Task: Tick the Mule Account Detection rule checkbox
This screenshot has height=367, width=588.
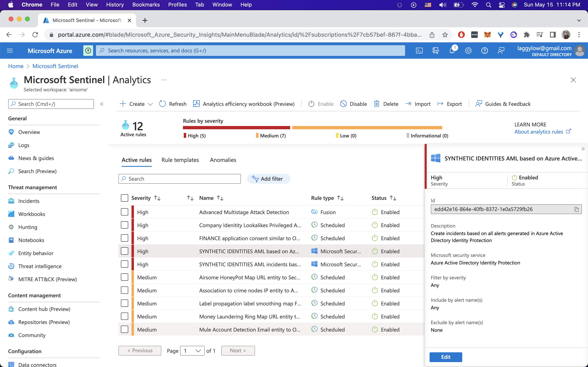Action: (x=124, y=329)
